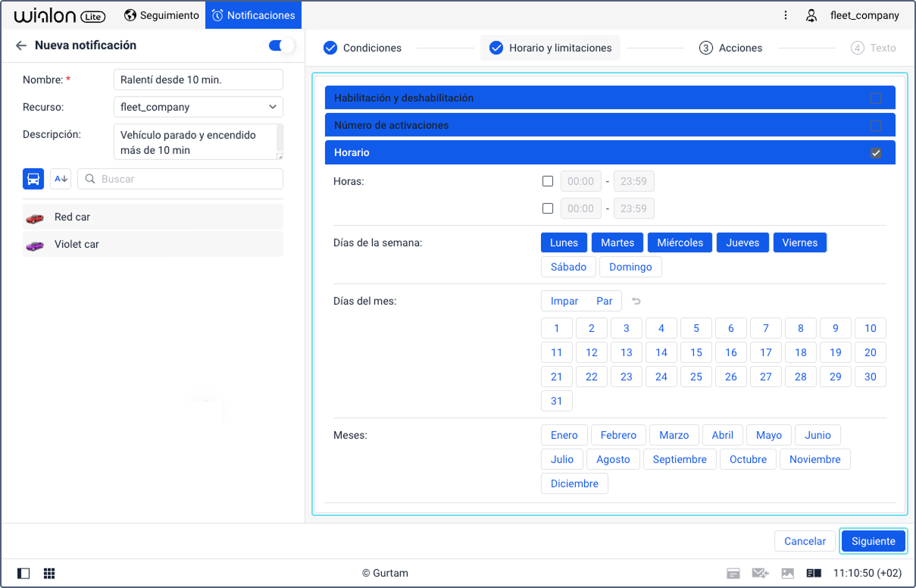This screenshot has width=916, height=588.
Task: Uncheck the Horario section checkbox
Action: (x=876, y=152)
